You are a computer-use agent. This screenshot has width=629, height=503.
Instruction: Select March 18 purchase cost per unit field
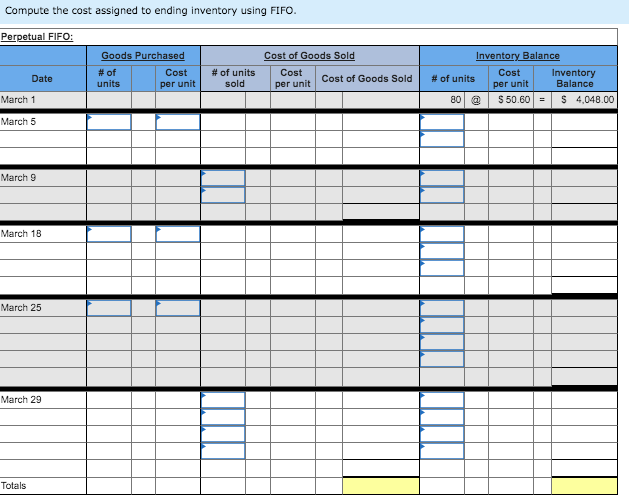[178, 234]
